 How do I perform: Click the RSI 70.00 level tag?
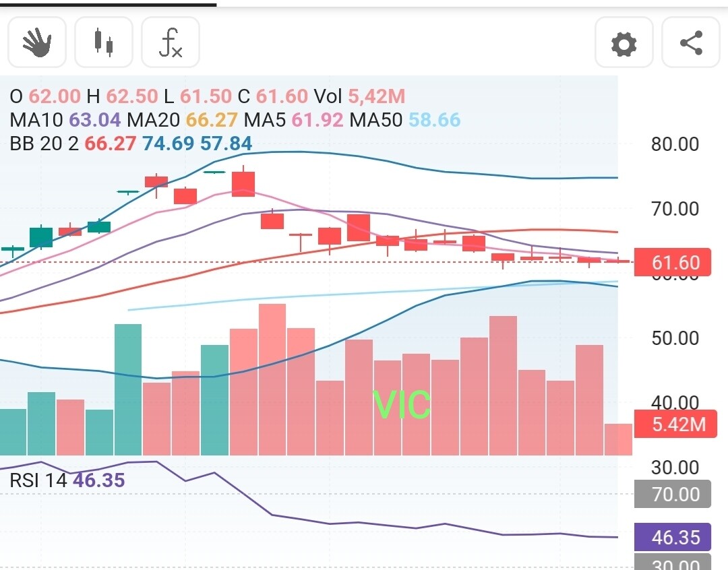pyautogui.click(x=672, y=494)
